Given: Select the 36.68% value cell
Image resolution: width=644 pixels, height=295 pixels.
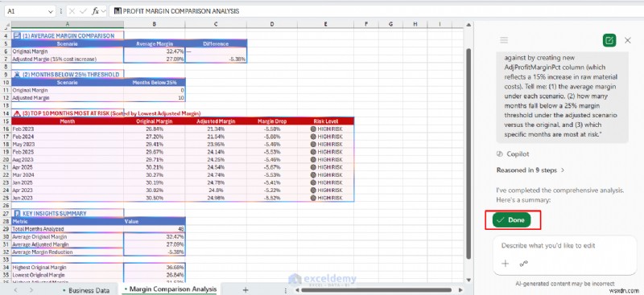Looking at the screenshot, I should coord(155,267).
